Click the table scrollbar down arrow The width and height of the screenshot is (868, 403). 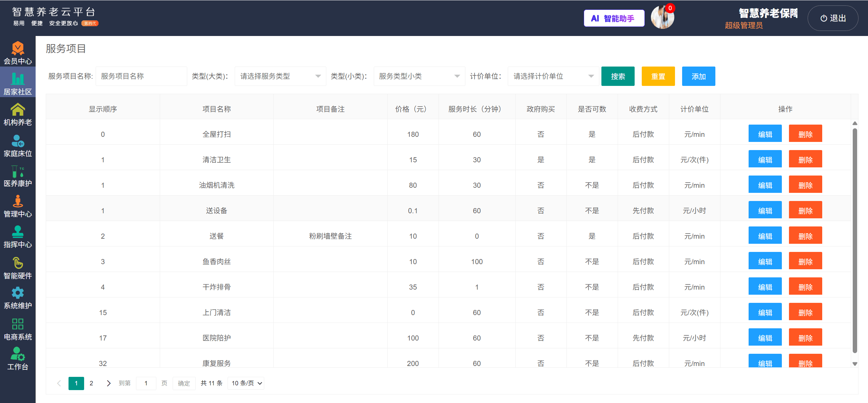[855, 364]
